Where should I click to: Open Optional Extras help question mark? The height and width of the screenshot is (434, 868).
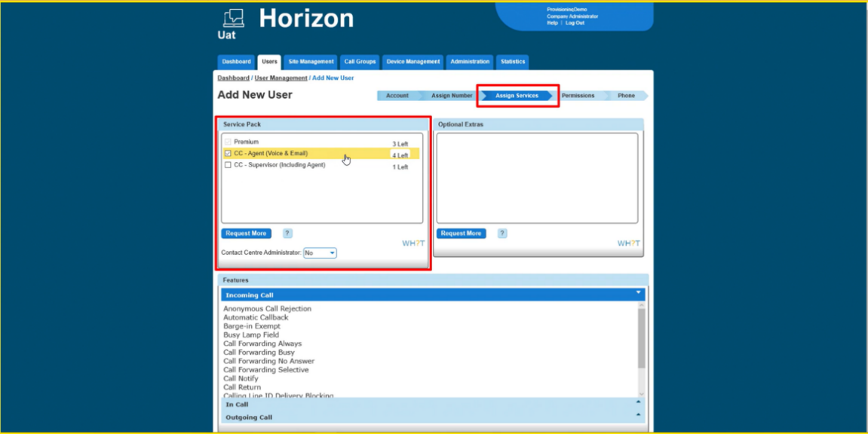coord(502,234)
